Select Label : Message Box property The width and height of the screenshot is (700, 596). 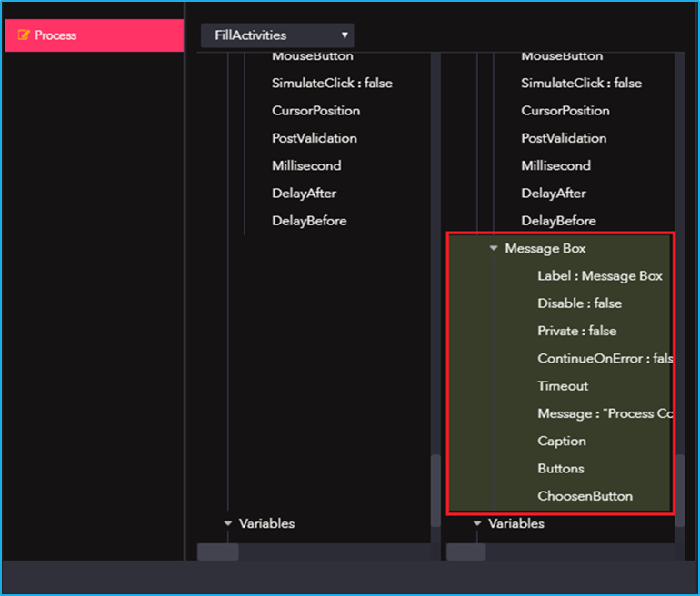(x=600, y=275)
